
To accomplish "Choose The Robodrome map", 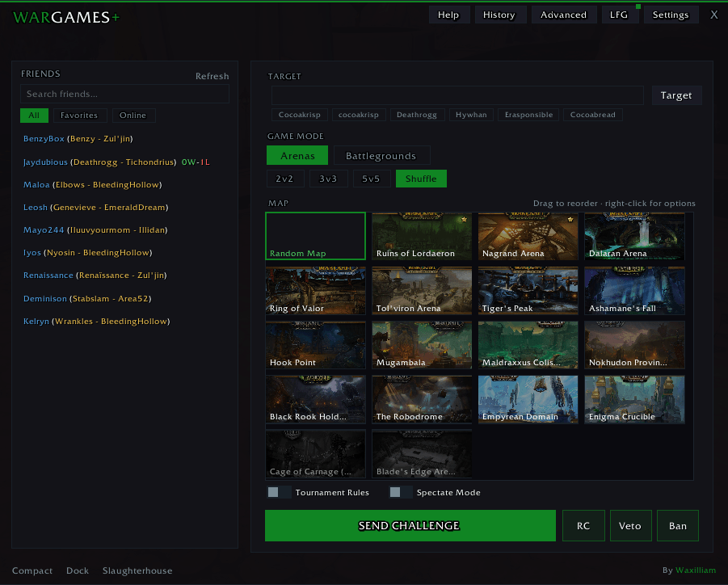I will 422,399.
